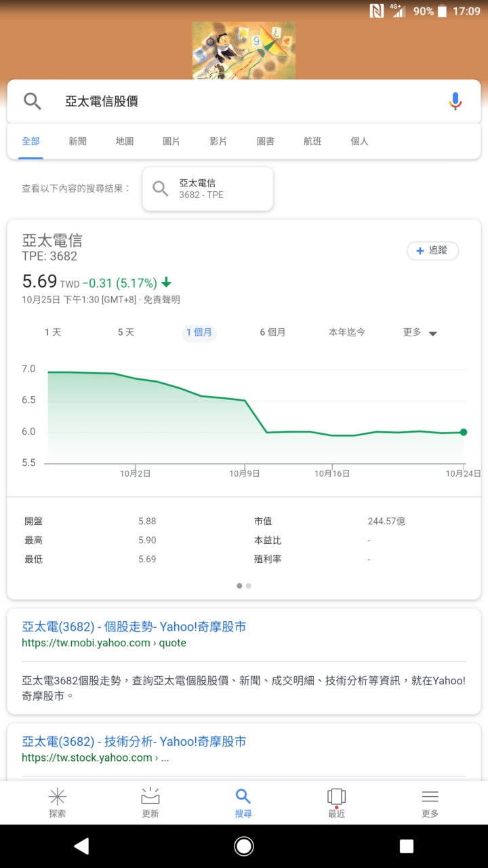Tap the tw.mobi.yahoo.com URL

click(x=104, y=643)
